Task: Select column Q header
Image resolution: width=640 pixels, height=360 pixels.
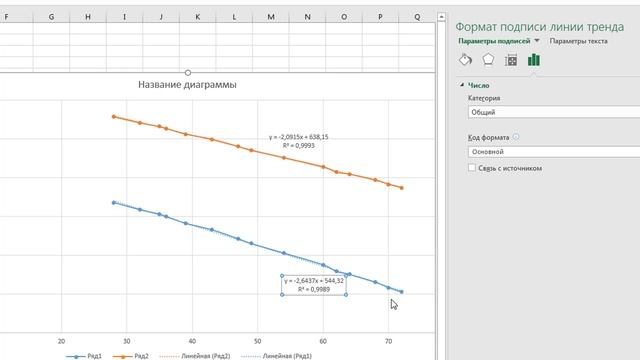Action: pos(417,17)
